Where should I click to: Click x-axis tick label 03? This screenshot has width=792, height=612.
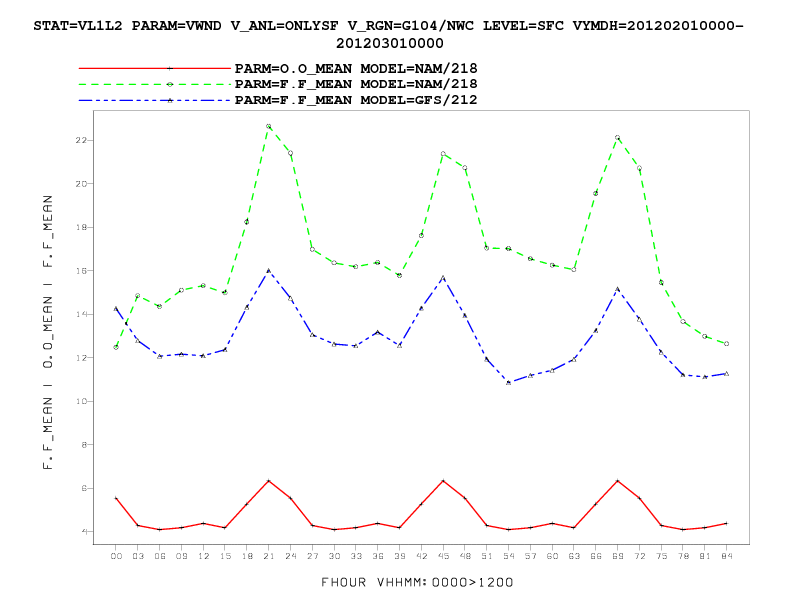pos(138,556)
